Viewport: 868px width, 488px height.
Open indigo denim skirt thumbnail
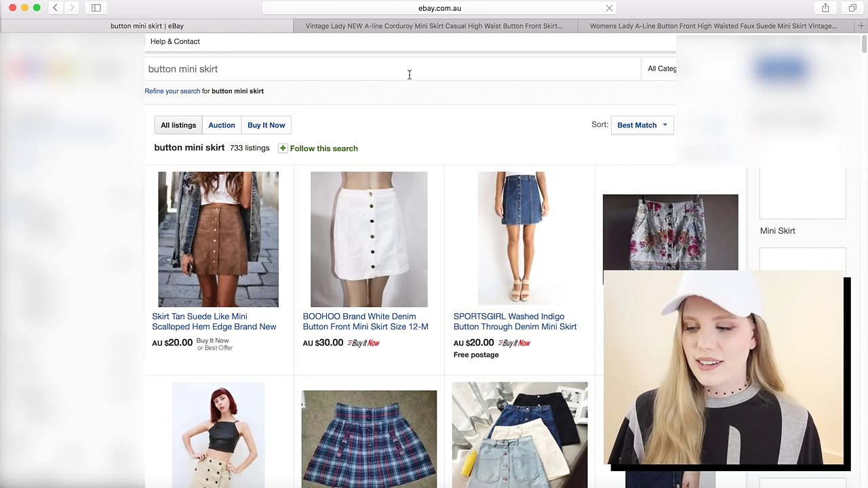click(x=519, y=238)
